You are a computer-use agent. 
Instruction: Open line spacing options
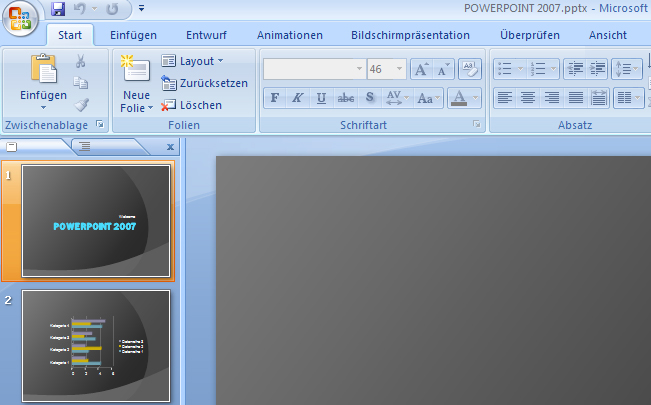(x=627, y=69)
